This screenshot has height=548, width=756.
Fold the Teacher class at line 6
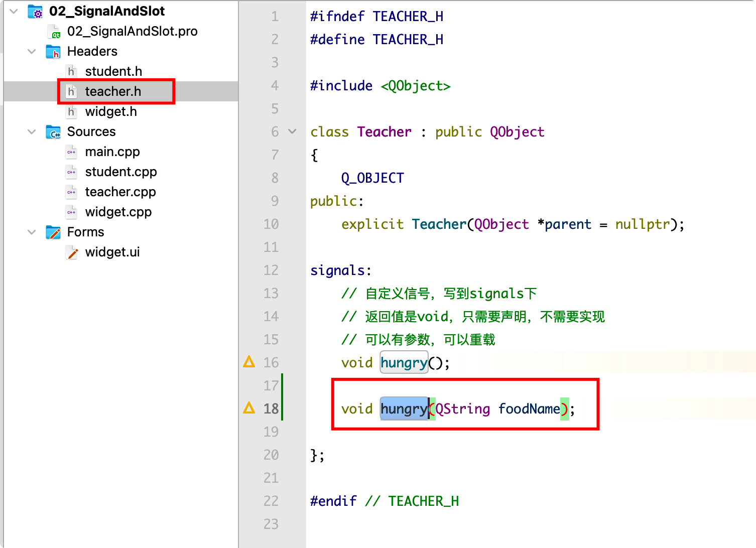pyautogui.click(x=292, y=131)
